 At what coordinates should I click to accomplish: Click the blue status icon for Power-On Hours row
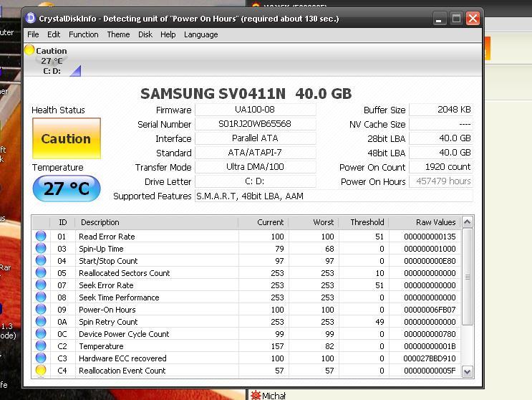(x=41, y=310)
